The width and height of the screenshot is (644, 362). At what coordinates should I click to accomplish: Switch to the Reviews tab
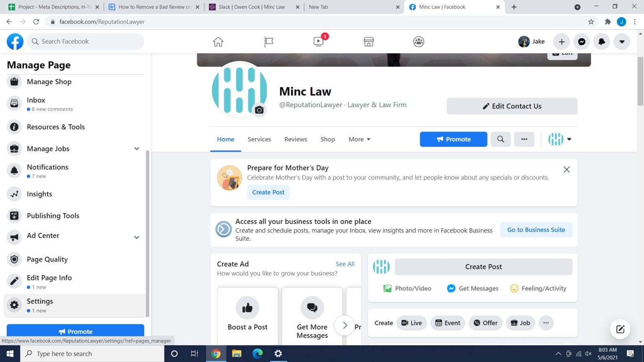pyautogui.click(x=296, y=139)
